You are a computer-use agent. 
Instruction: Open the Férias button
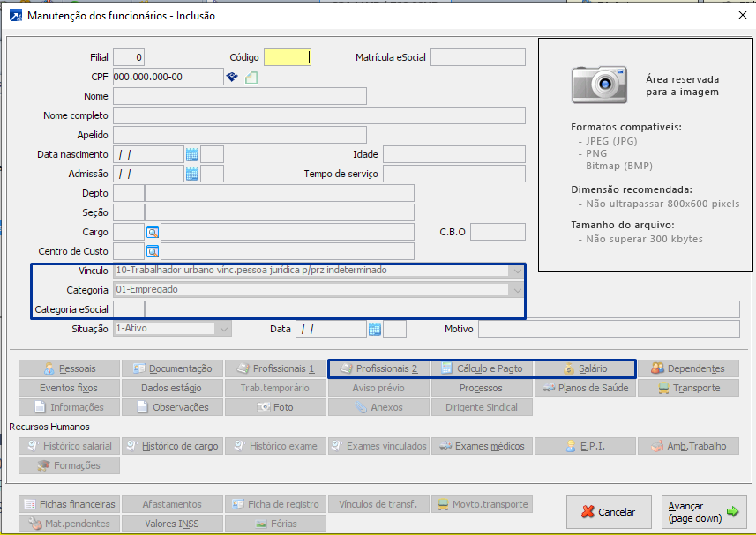click(275, 524)
